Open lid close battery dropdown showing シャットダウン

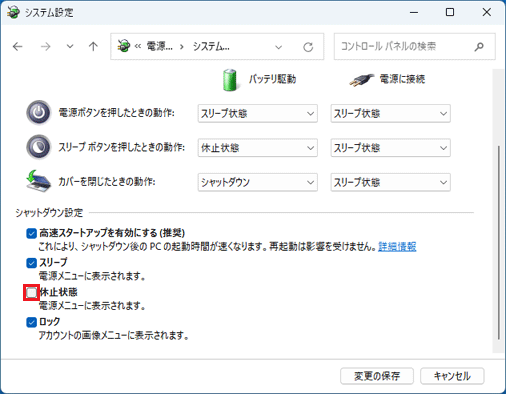258,182
